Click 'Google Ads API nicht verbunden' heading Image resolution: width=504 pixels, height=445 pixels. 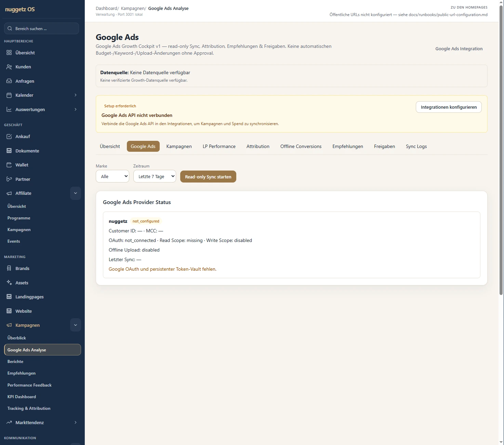pos(137,115)
